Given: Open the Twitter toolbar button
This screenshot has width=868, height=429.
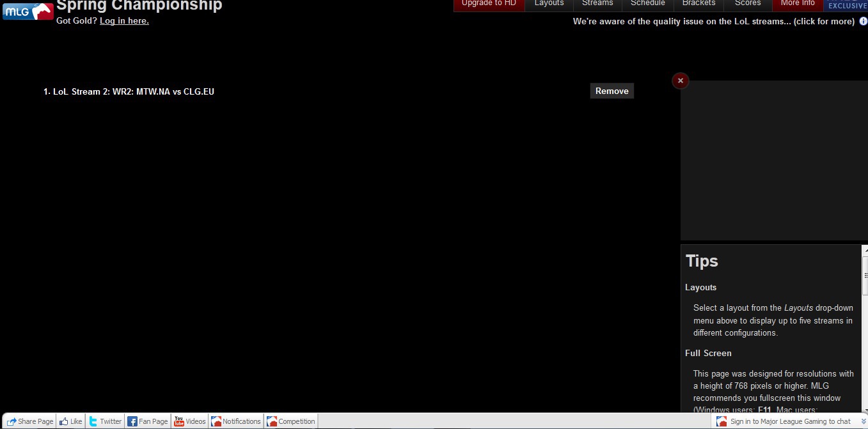Looking at the screenshot, I should coord(105,421).
